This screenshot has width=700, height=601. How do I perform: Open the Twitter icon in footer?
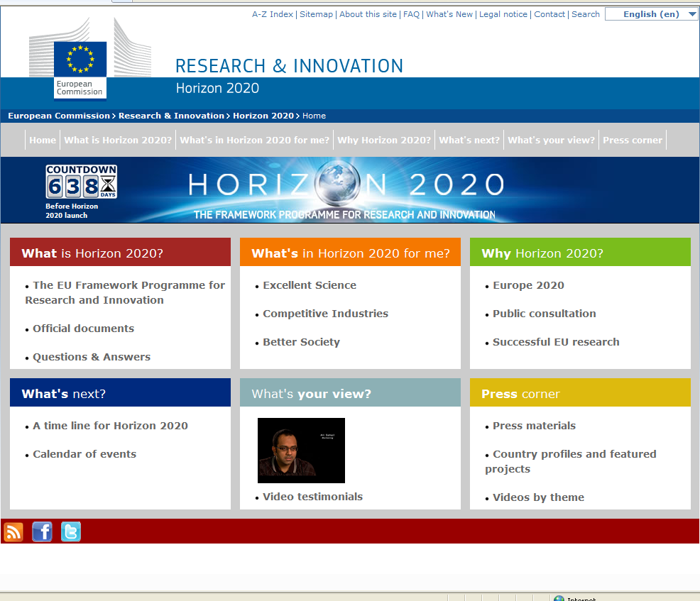pos(70,532)
